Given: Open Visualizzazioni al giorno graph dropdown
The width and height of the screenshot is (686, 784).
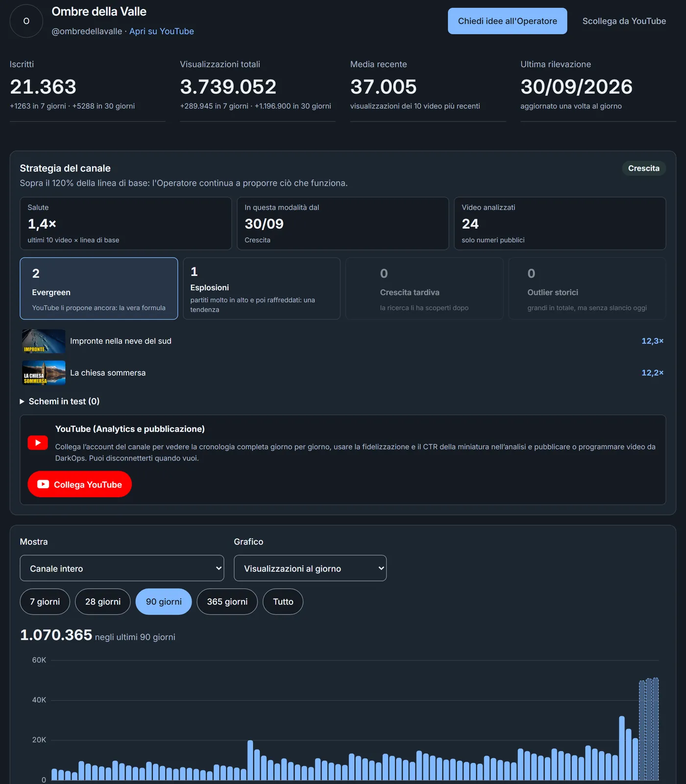Looking at the screenshot, I should (310, 568).
